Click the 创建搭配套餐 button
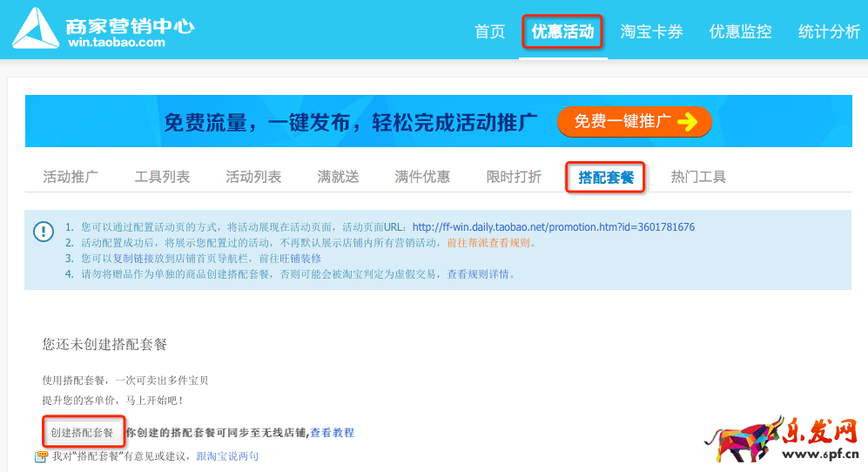This screenshot has width=868, height=472. pos(82,432)
